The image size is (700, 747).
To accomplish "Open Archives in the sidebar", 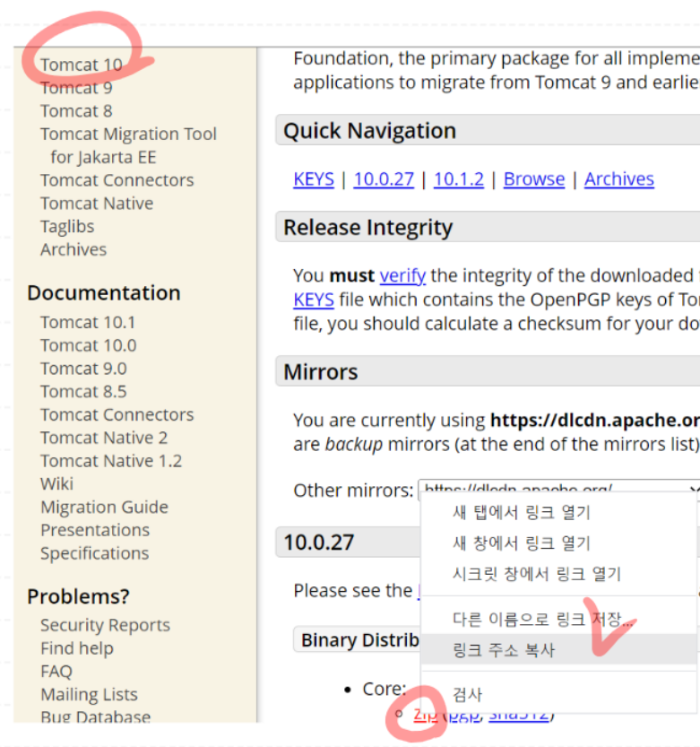I will 73,249.
